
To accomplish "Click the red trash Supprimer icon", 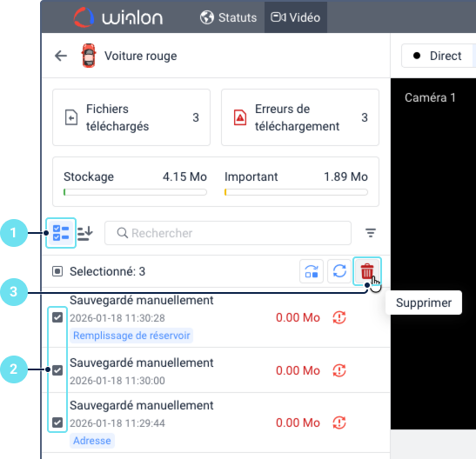I will pos(366,271).
